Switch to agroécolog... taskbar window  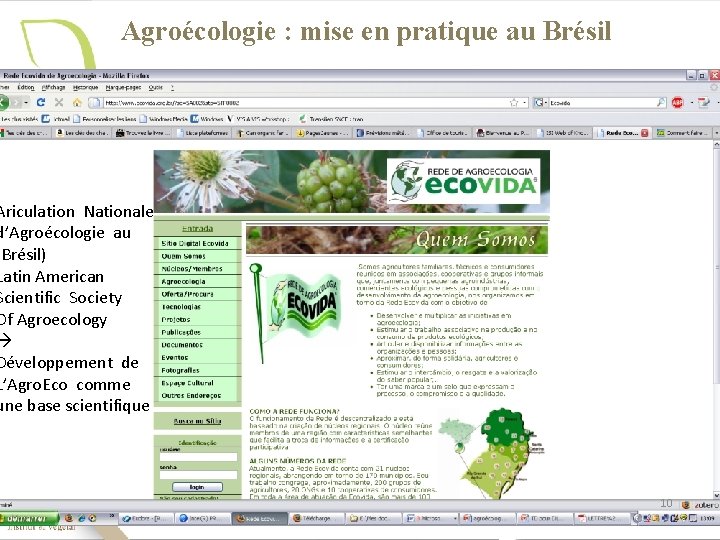coord(487,518)
